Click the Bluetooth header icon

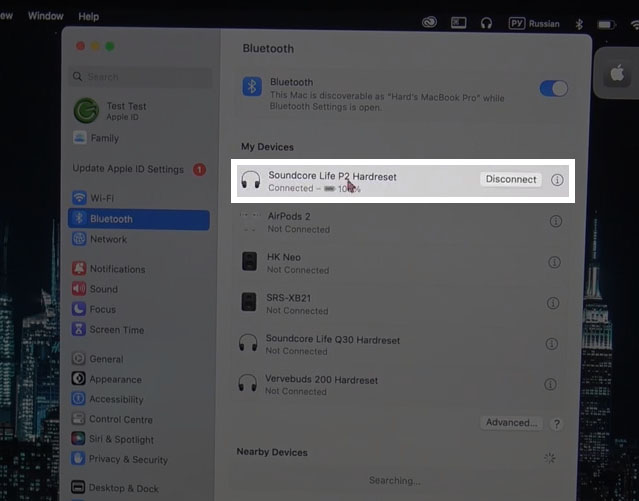(252, 86)
